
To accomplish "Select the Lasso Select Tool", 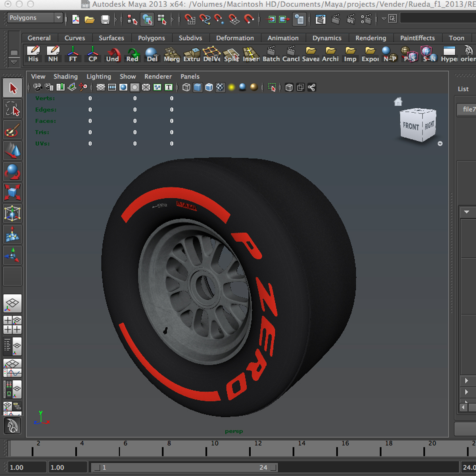I will tap(13, 109).
